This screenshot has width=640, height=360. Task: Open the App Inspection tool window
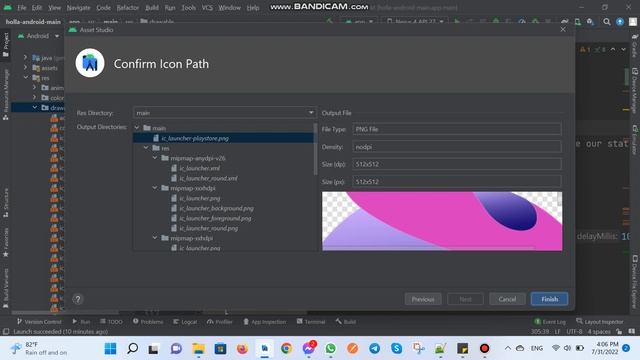pyautogui.click(x=264, y=322)
